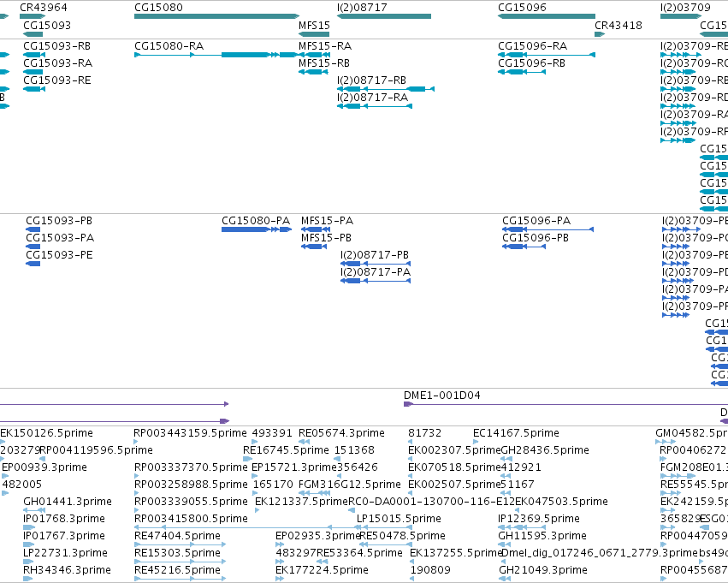Viewport: 728px width, 583px height.
Task: Select transcript CG15093-RB
Action: (x=34, y=55)
